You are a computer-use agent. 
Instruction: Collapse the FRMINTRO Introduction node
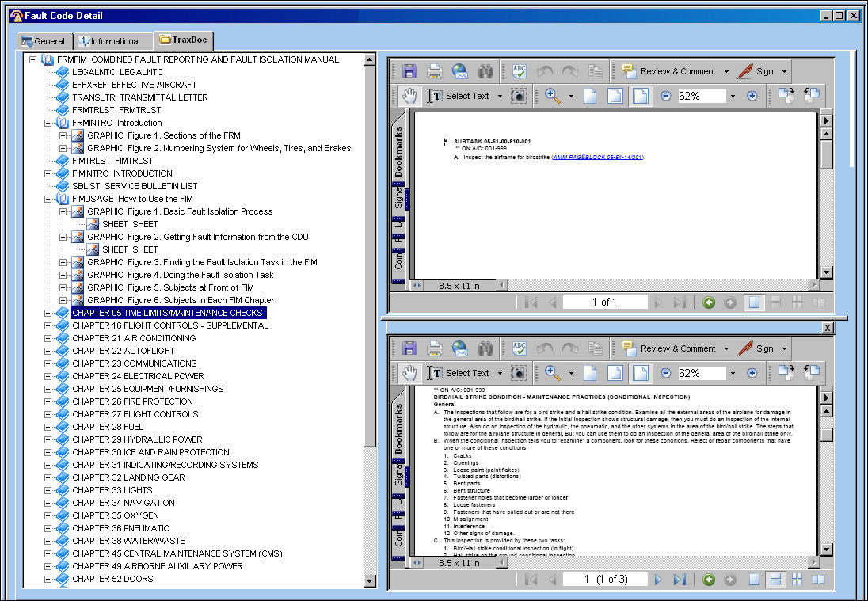(x=48, y=124)
